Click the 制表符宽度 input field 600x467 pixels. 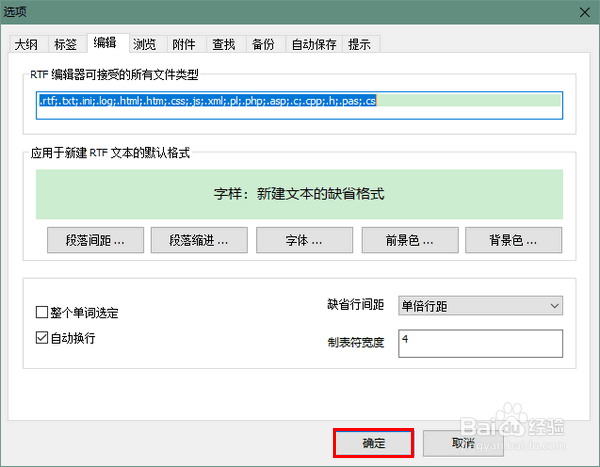481,343
